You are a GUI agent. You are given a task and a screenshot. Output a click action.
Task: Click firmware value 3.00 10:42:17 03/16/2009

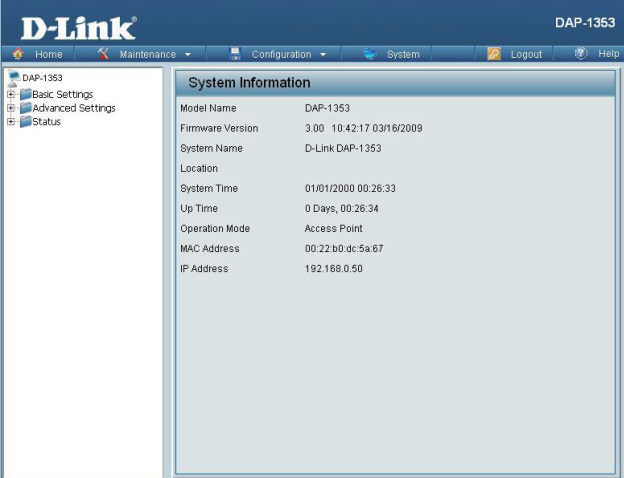pyautogui.click(x=363, y=128)
